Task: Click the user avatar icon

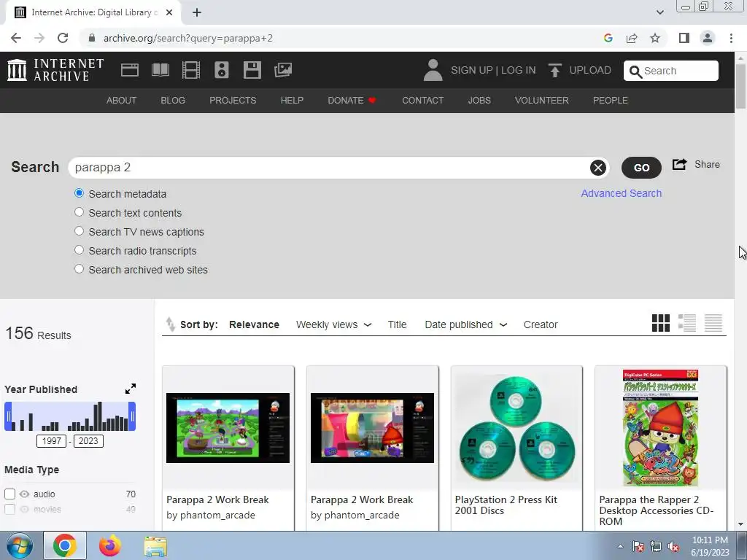Action: pos(433,70)
